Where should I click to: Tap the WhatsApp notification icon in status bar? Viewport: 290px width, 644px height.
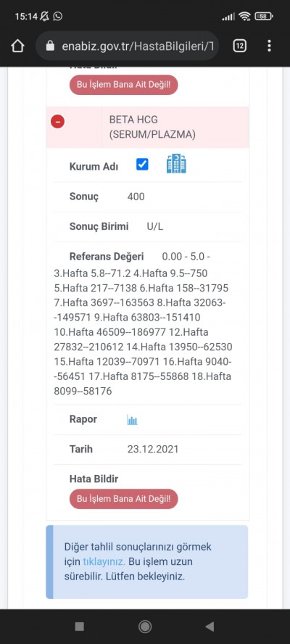pyautogui.click(x=58, y=17)
